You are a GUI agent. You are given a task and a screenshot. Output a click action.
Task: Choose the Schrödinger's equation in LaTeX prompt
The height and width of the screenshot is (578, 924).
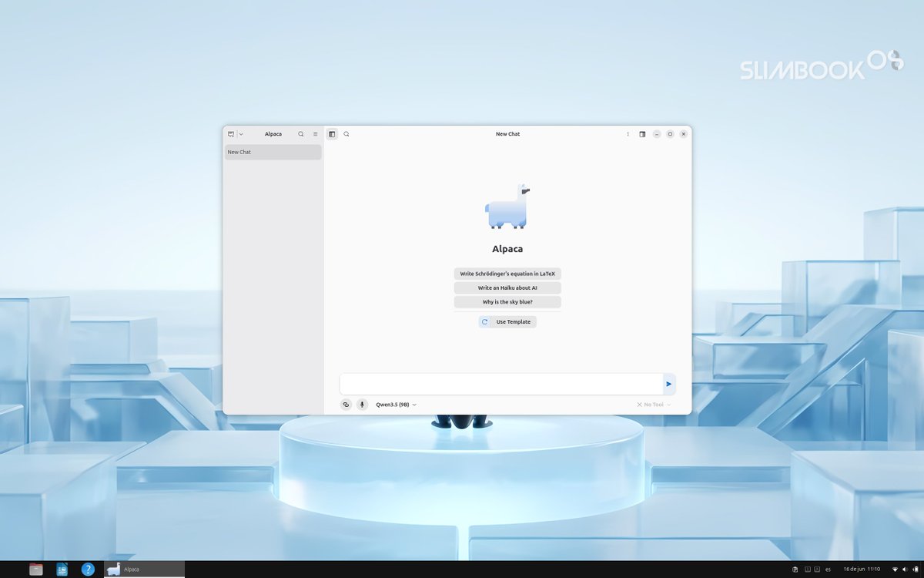pos(507,274)
